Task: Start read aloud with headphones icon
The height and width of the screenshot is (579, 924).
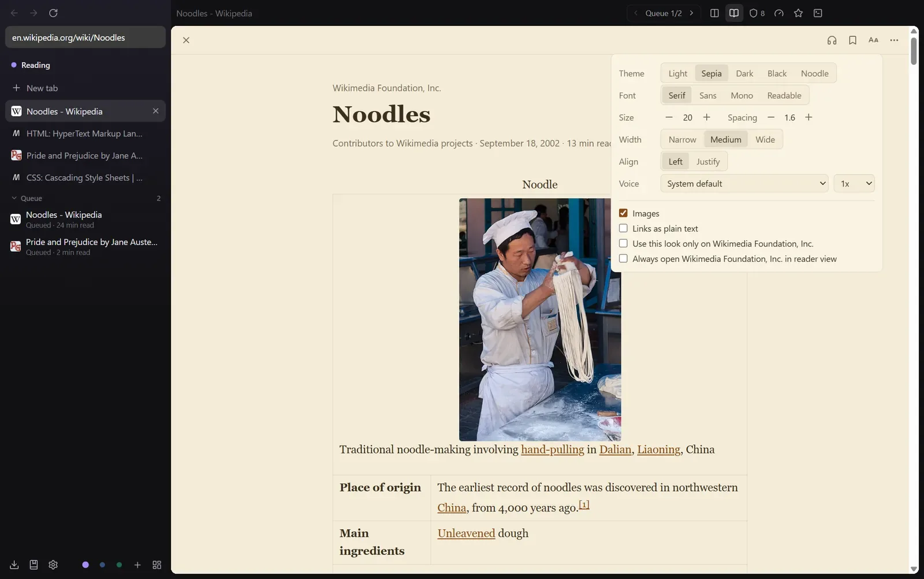Action: coord(832,40)
